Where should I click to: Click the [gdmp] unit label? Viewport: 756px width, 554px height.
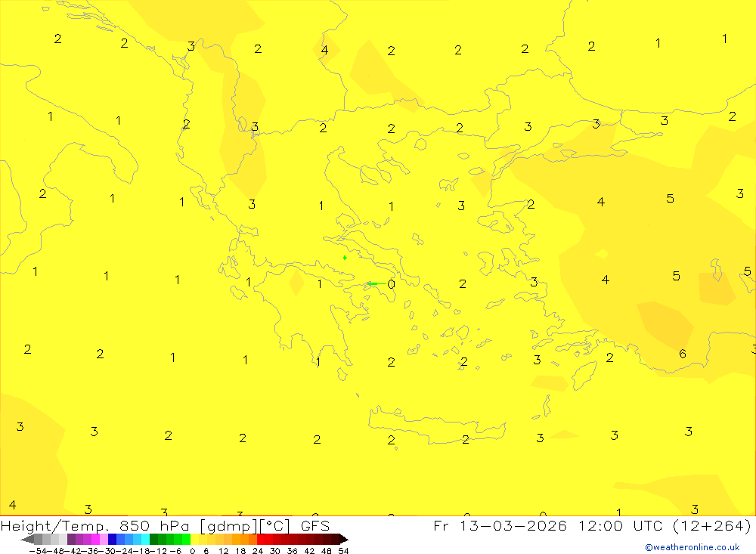click(229, 526)
